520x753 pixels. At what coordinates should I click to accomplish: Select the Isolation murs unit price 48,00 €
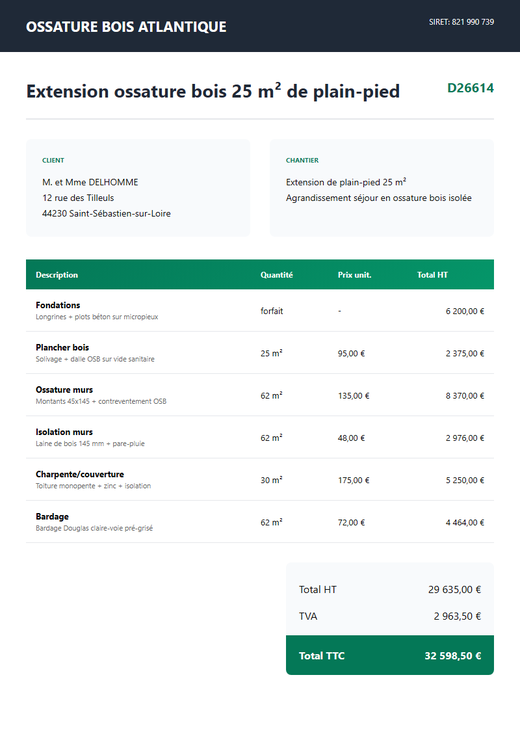(351, 438)
